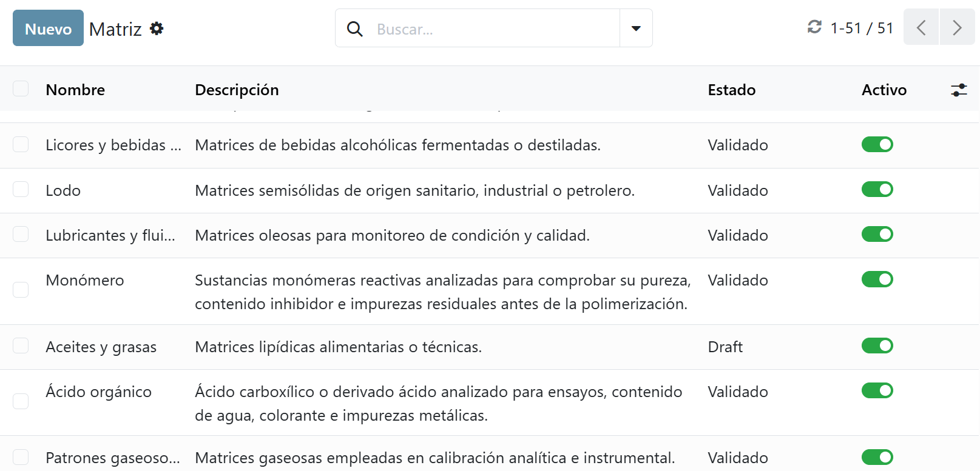The height and width of the screenshot is (471, 980).
Task: Sort by the Nombre column header
Action: 75,90
